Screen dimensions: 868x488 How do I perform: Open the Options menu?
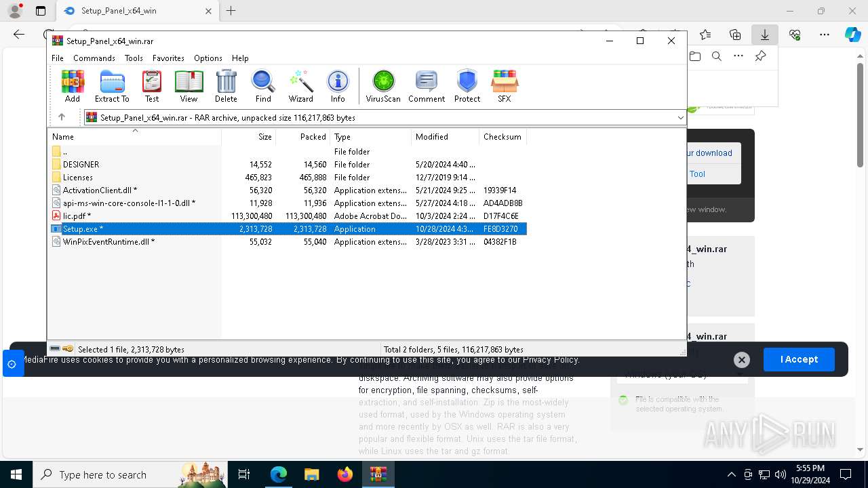coord(208,58)
